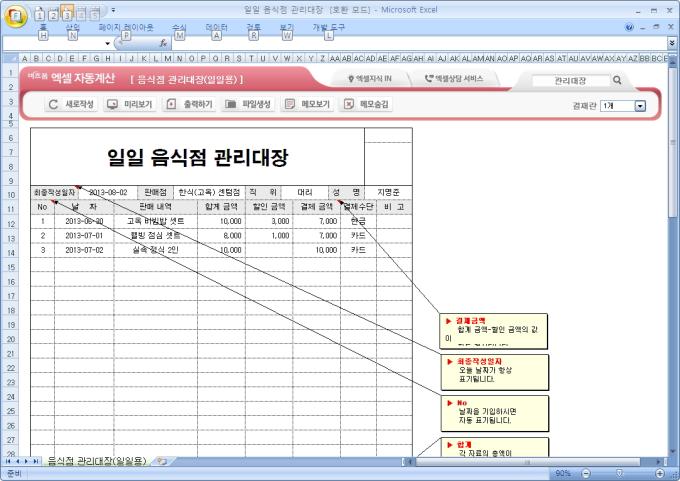Select the 실속 정식 2인 cell
Viewport: 680px width, 481px height.
[x=156, y=250]
